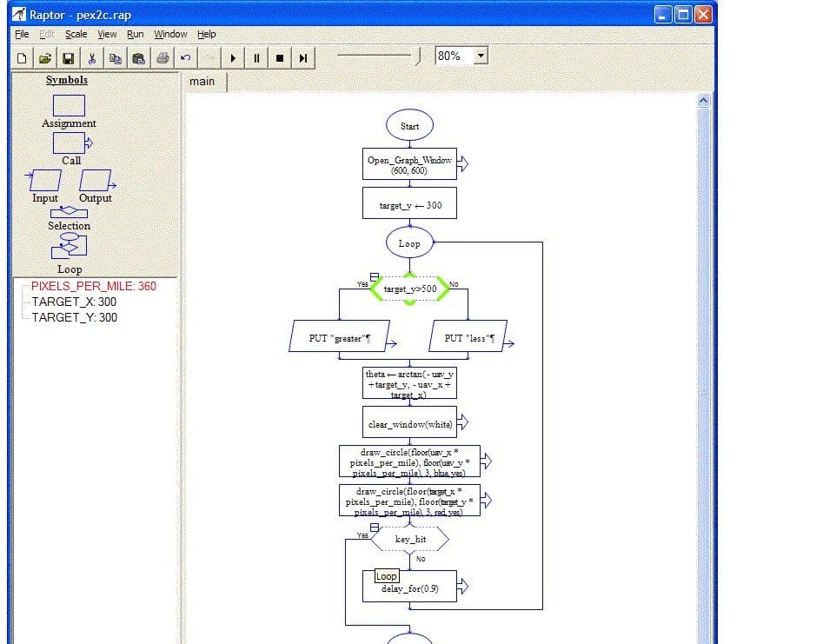Select the Loop symbol in palette

69,248
